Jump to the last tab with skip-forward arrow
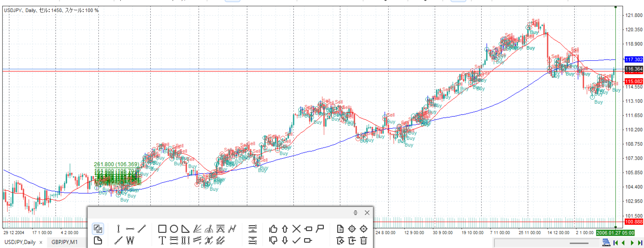Image resolution: width=644 pixels, height=248 pixels. [640, 243]
